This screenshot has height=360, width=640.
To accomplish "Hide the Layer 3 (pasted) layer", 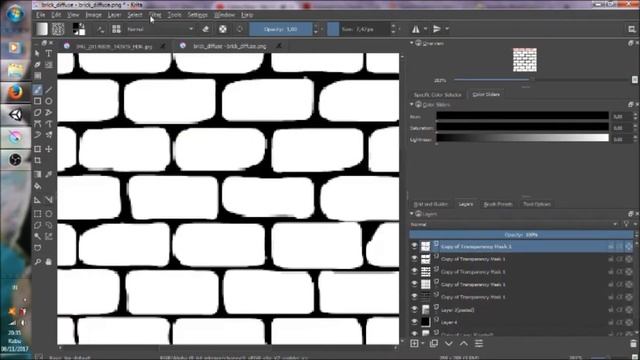I will [x=414, y=309].
